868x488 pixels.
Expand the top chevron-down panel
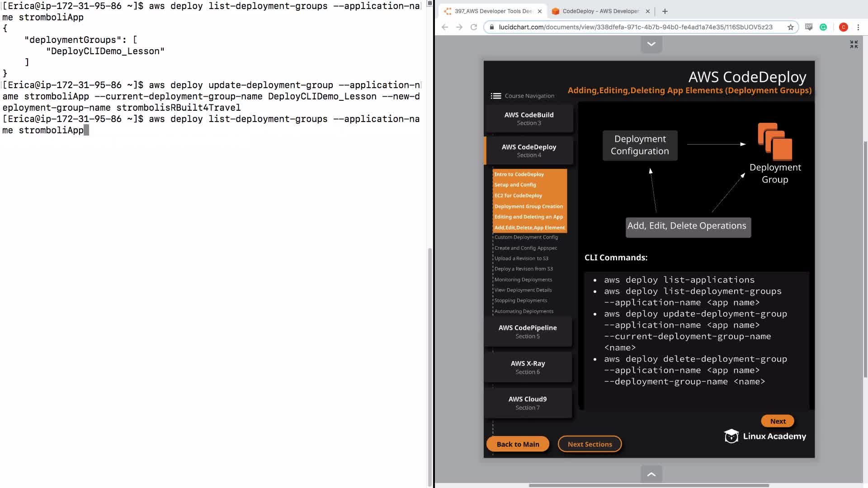click(x=651, y=44)
